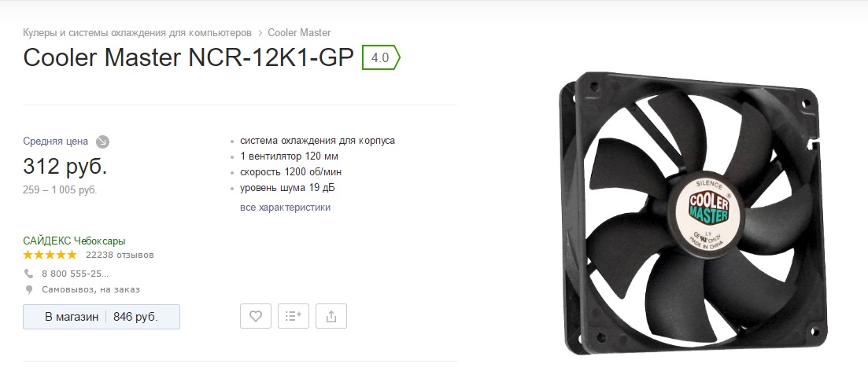Add product to comparison list icon
Screen dimensions: 868x375
[294, 316]
